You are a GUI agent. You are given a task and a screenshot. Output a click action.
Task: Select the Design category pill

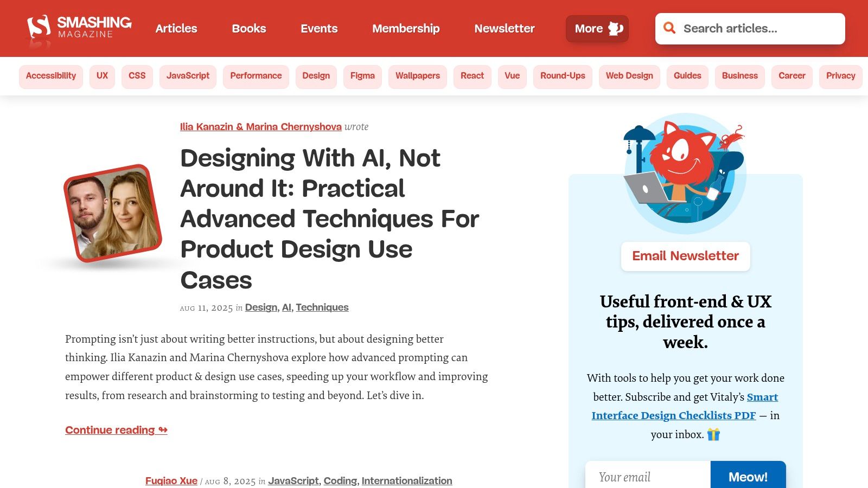point(316,76)
